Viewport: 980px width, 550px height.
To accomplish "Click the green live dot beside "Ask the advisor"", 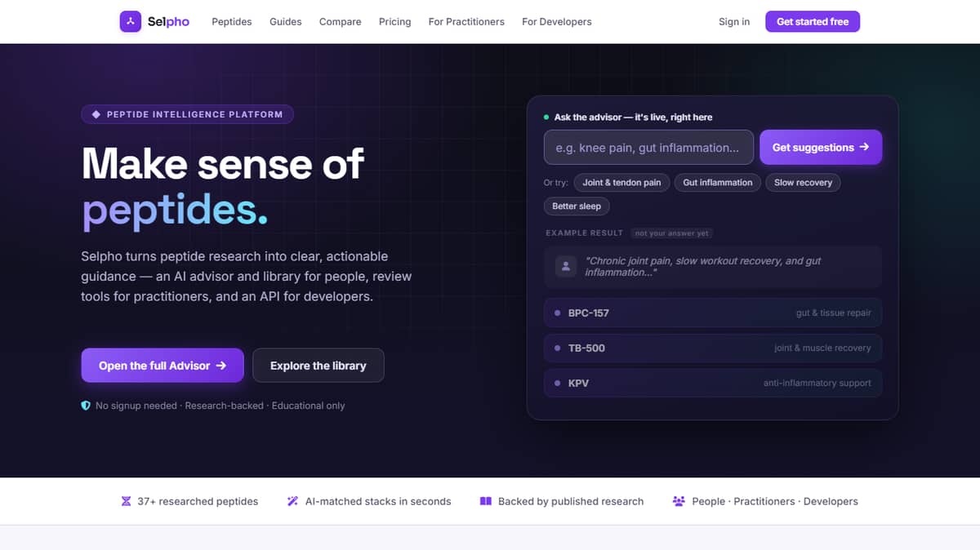I will point(546,118).
